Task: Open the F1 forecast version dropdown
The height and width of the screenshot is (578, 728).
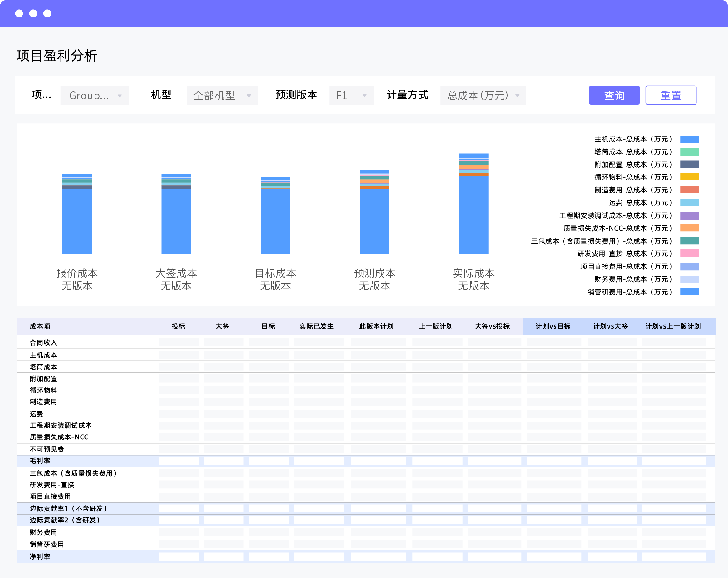Action: [351, 95]
